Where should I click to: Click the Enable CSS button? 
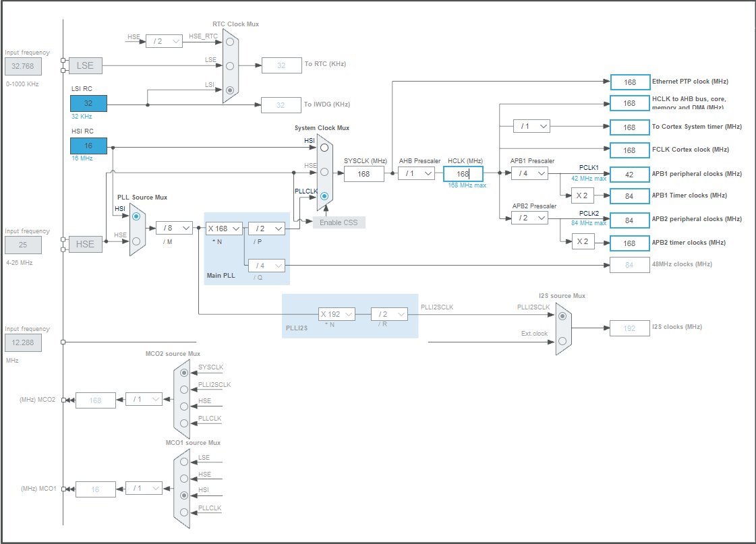(x=339, y=222)
